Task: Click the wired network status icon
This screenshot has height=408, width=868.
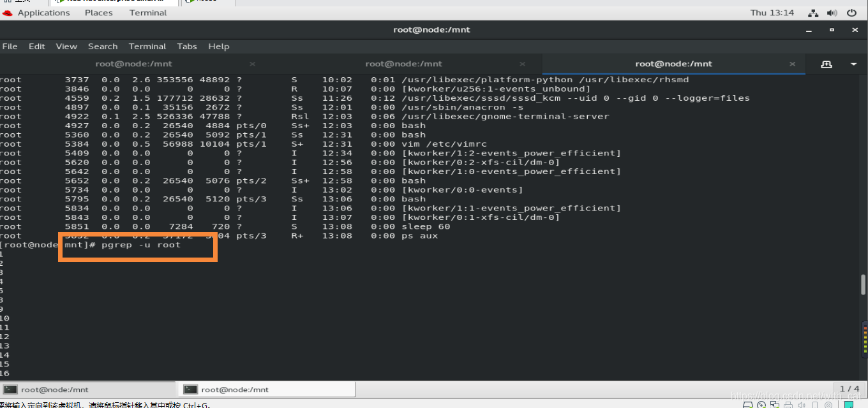Action: pos(813,13)
